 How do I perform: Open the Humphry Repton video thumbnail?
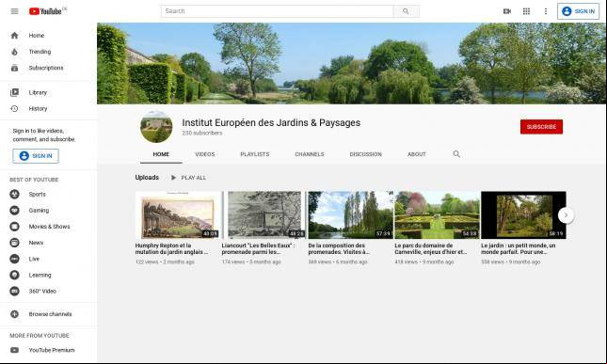click(178, 214)
